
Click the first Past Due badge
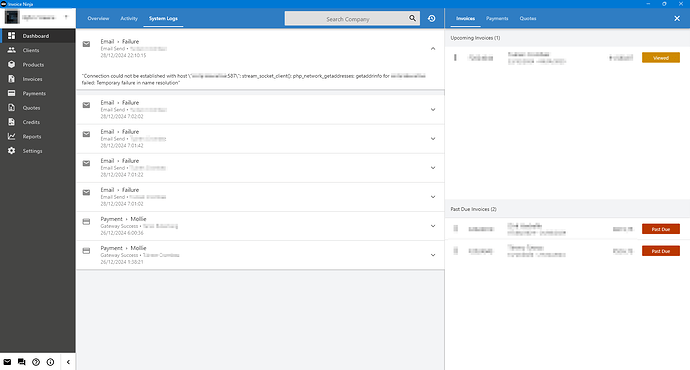661,229
